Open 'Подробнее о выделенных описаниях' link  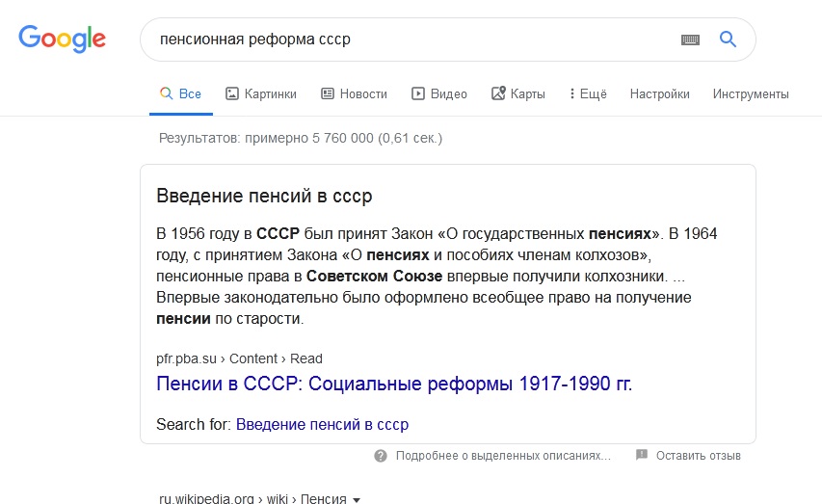tap(503, 456)
